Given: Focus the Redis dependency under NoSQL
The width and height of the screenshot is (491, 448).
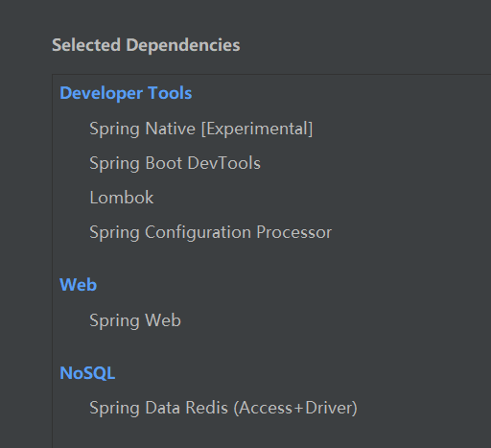Looking at the screenshot, I should coord(223,408).
